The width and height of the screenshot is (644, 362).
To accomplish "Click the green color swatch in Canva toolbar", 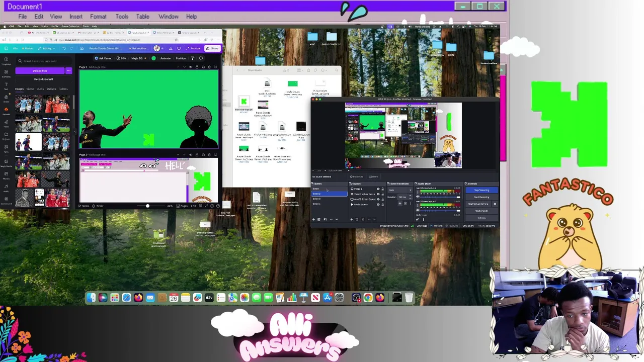I will [153, 58].
